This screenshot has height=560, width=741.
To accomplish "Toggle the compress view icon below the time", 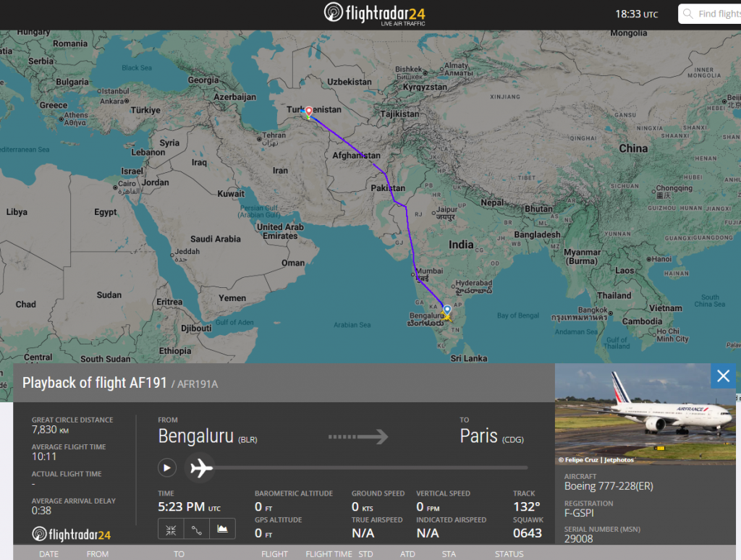I will pyautogui.click(x=171, y=529).
